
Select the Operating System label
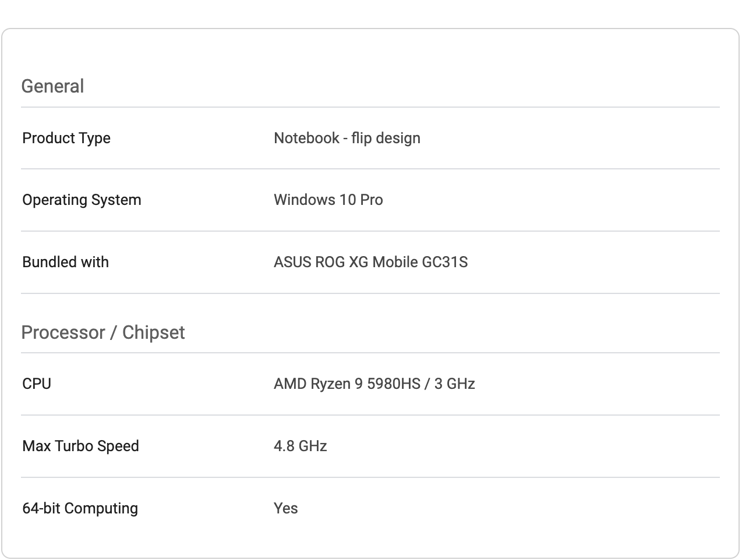click(x=82, y=200)
